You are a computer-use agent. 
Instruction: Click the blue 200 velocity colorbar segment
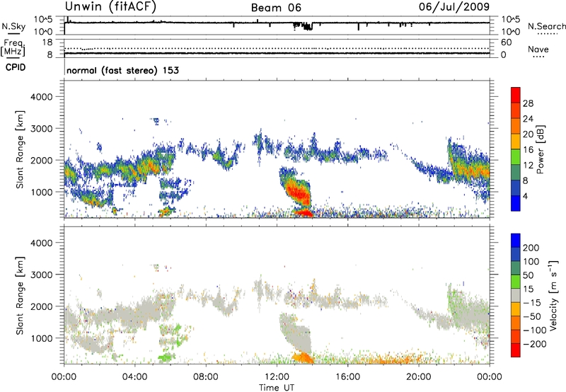point(516,241)
